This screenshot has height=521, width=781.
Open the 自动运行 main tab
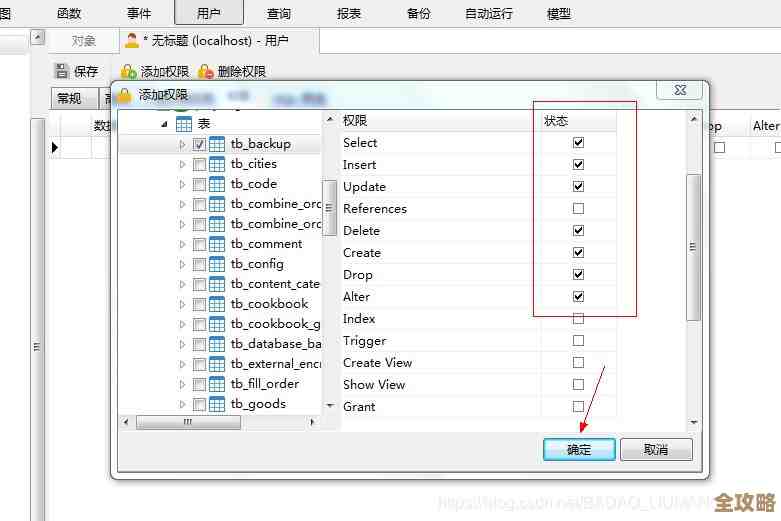pos(489,13)
